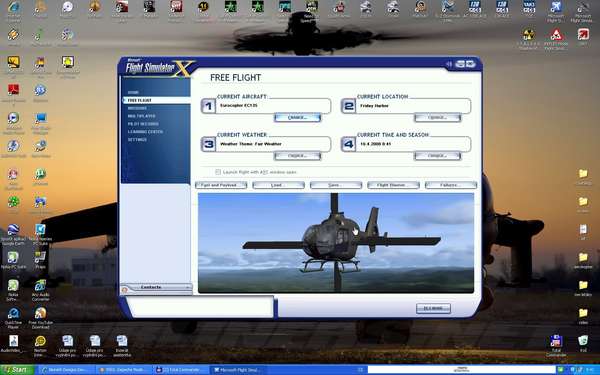Click the Fly Now button

[x=433, y=308]
